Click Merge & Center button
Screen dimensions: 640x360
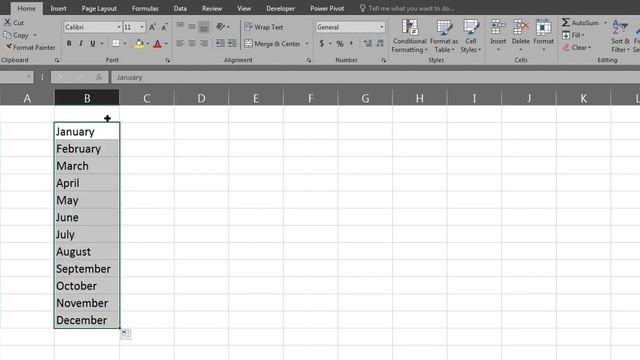pyautogui.click(x=272, y=43)
